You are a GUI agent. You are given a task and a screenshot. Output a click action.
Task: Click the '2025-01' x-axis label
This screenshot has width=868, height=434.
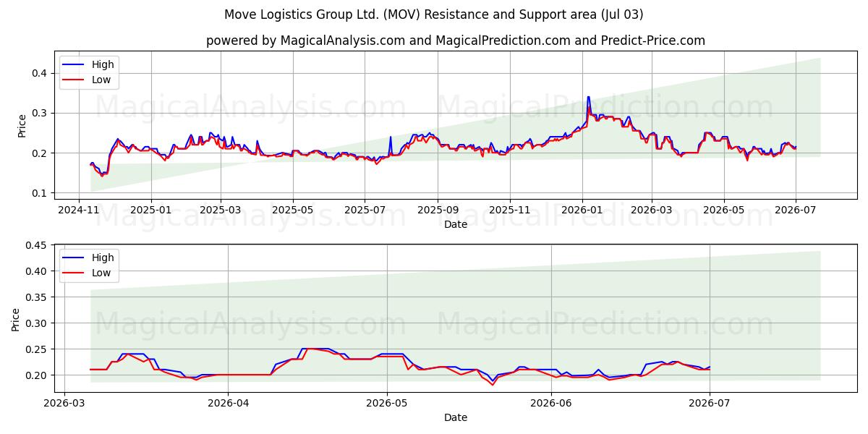coord(151,210)
